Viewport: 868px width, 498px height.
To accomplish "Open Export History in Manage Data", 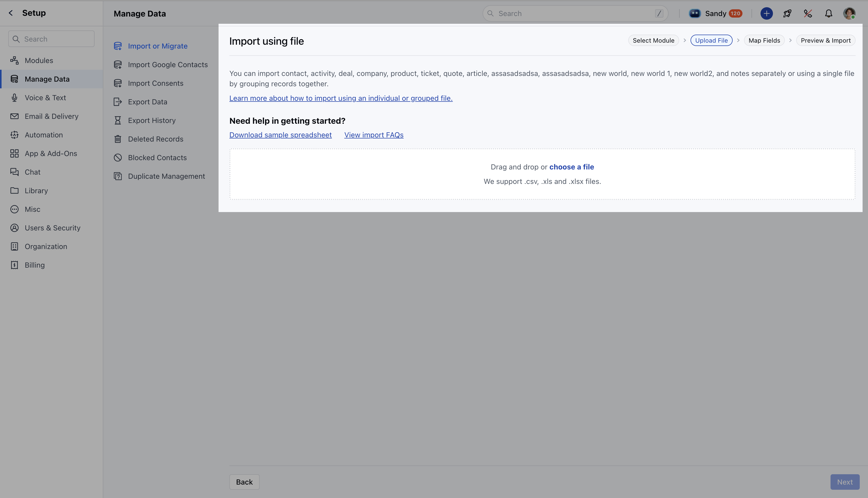I will [151, 120].
